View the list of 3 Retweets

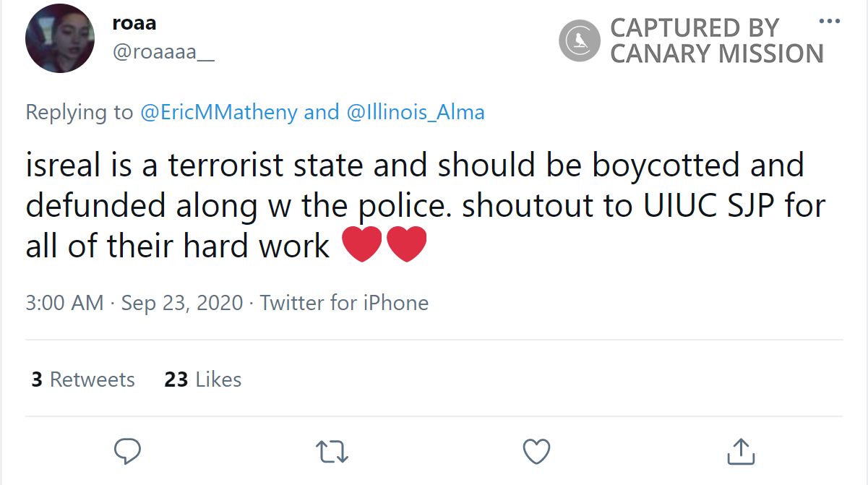[x=83, y=379]
